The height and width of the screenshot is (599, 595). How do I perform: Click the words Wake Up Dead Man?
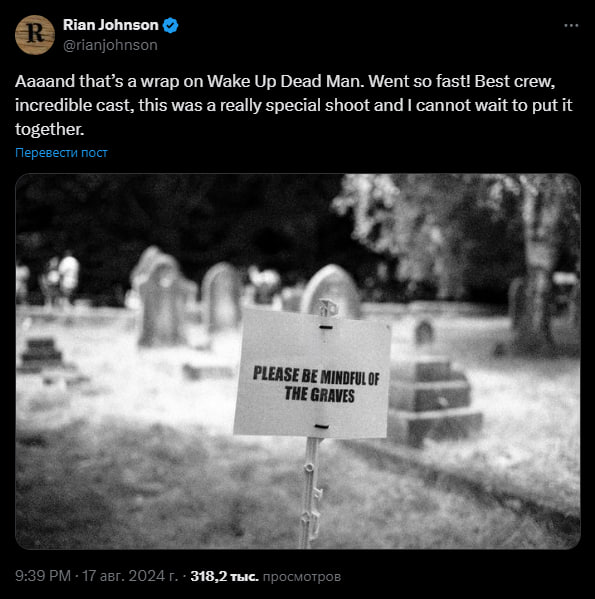point(285,81)
